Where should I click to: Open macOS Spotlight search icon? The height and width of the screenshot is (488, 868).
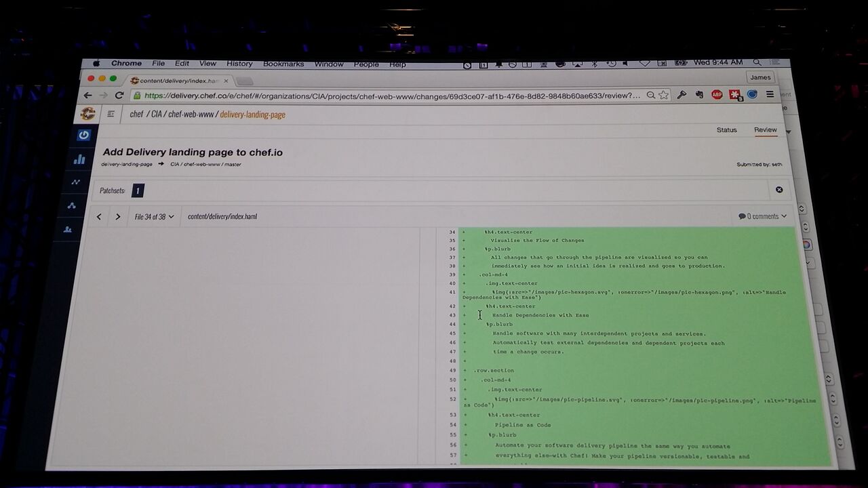757,62
